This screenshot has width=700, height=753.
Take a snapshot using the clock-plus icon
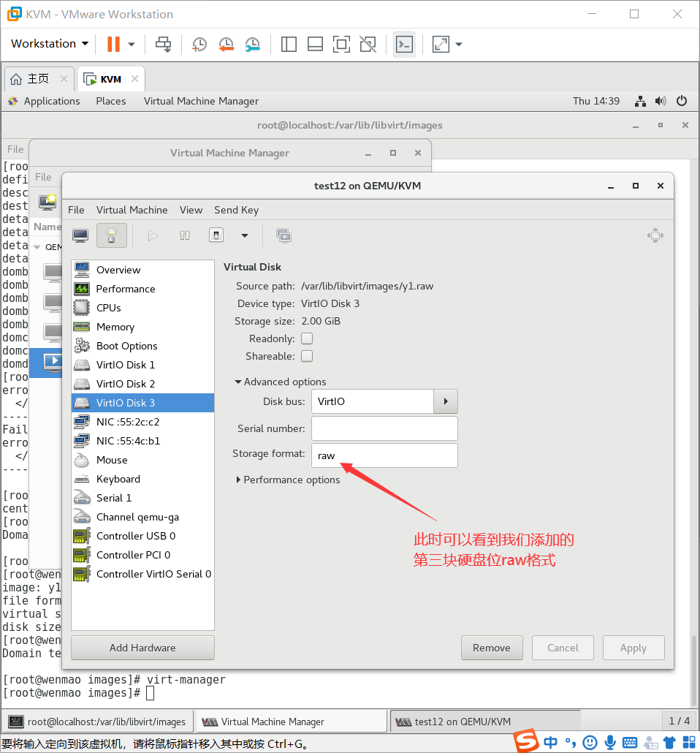pos(199,44)
